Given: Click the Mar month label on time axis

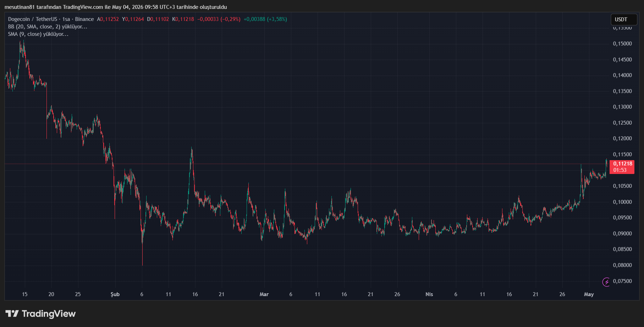Looking at the screenshot, I should coord(264,294).
